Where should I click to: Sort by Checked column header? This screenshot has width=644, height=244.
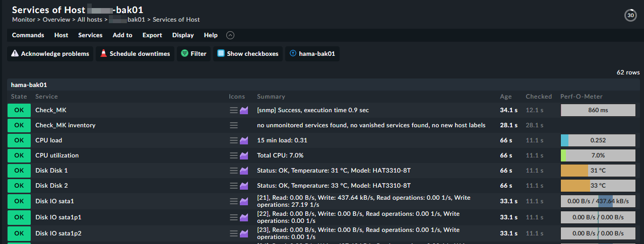click(539, 97)
